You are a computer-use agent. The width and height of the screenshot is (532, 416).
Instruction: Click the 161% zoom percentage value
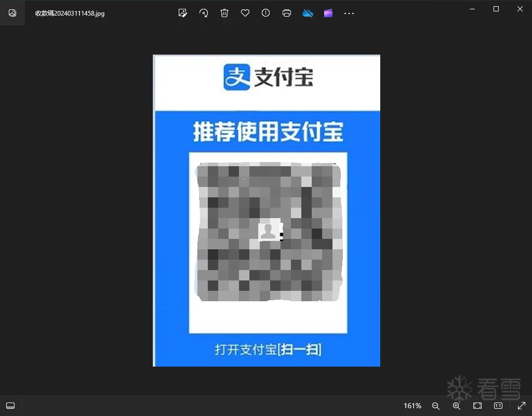click(412, 406)
